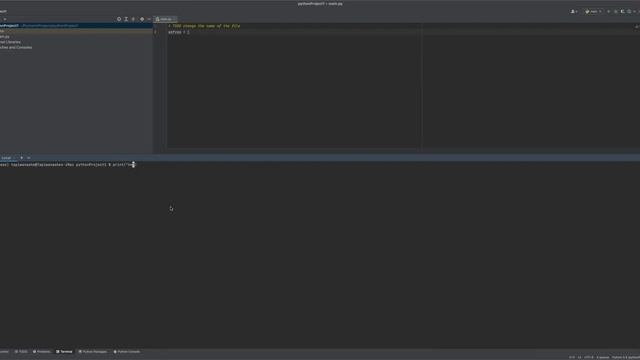Viewport: 640px width, 360px height.
Task: Open the Problems tool window tab
Action: coord(42,352)
